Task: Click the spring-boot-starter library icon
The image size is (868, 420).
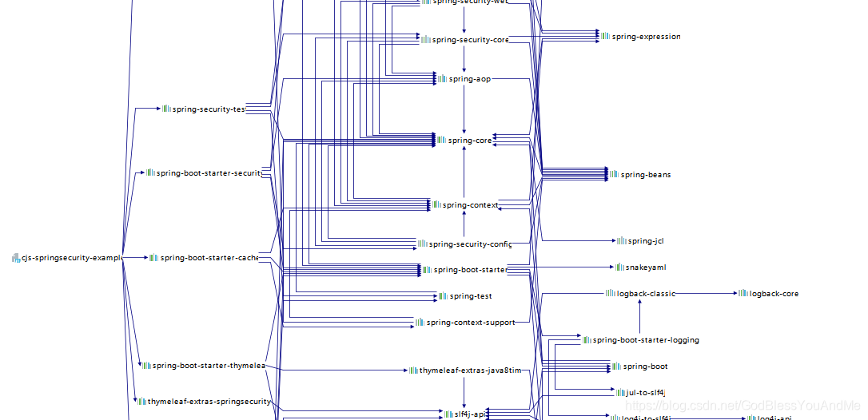Action: pos(428,270)
